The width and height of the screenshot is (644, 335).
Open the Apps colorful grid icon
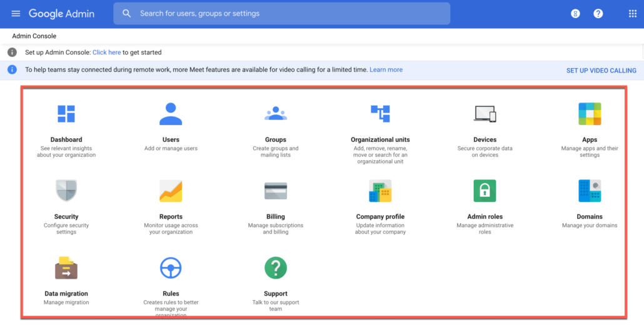590,114
